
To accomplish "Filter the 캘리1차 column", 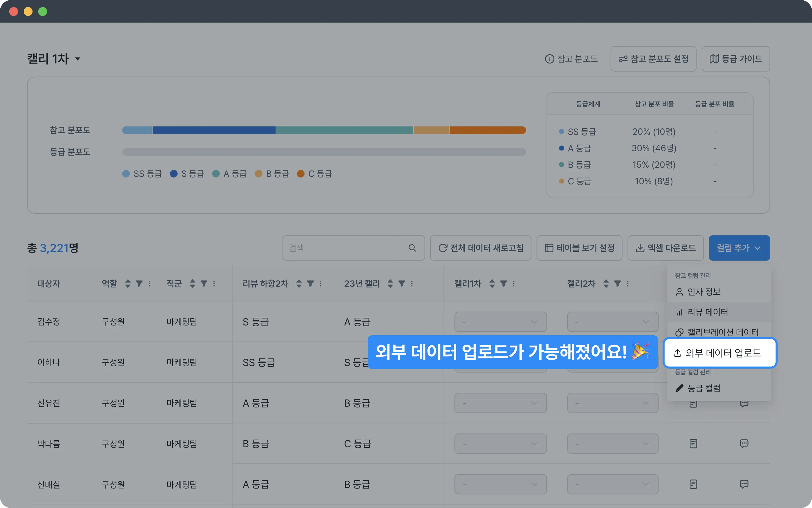I will coord(503,284).
